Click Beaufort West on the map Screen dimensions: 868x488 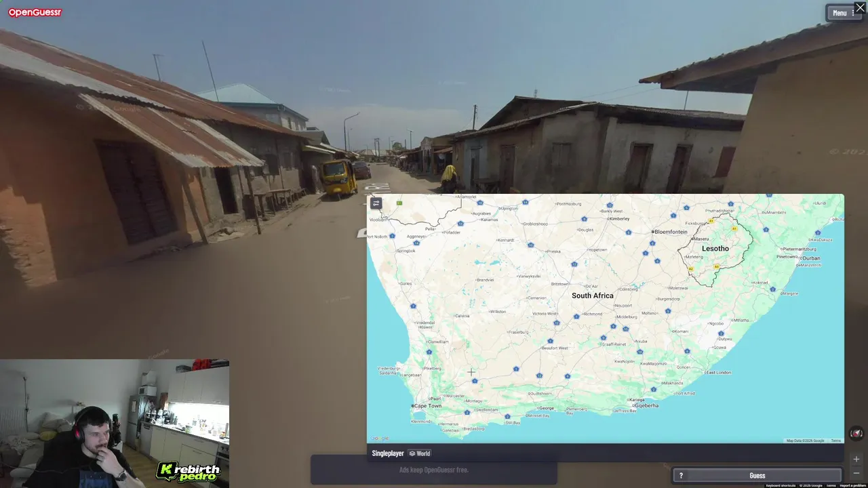(x=554, y=348)
